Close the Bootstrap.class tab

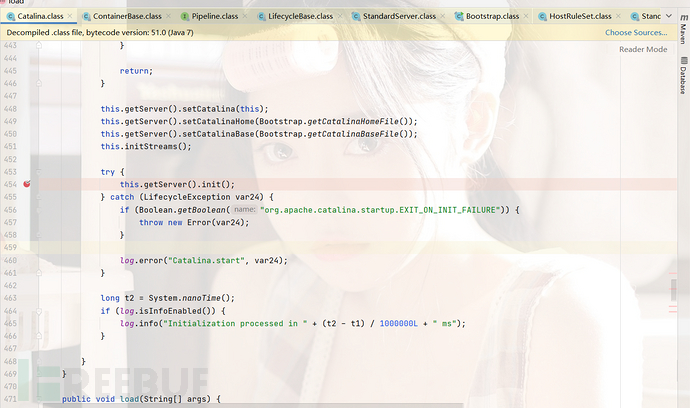click(526, 16)
